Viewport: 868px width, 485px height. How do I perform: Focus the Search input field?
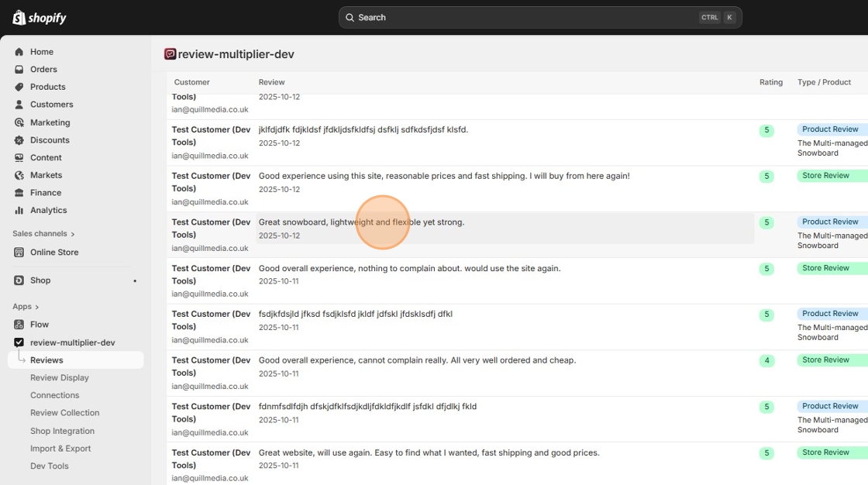click(x=539, y=18)
